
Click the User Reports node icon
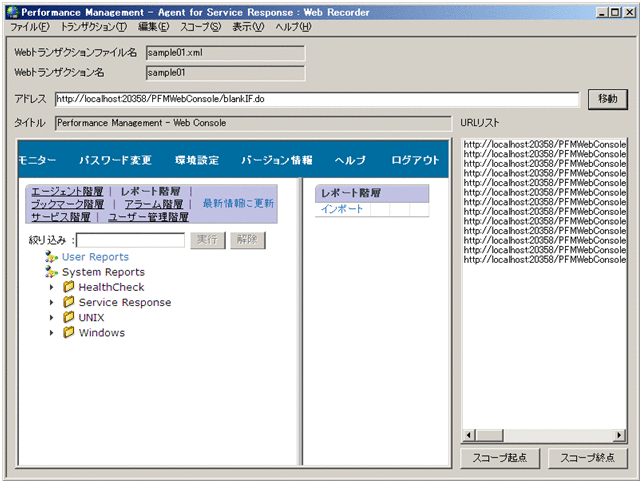pyautogui.click(x=51, y=257)
